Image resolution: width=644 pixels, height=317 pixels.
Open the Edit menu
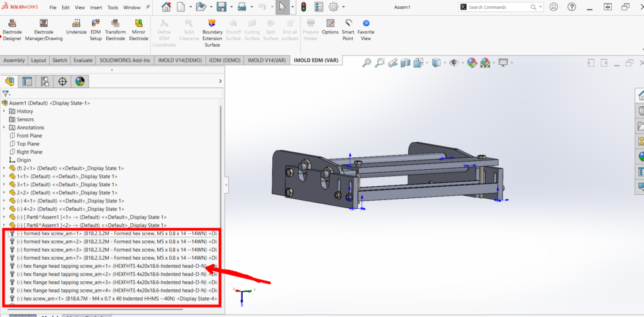[65, 8]
